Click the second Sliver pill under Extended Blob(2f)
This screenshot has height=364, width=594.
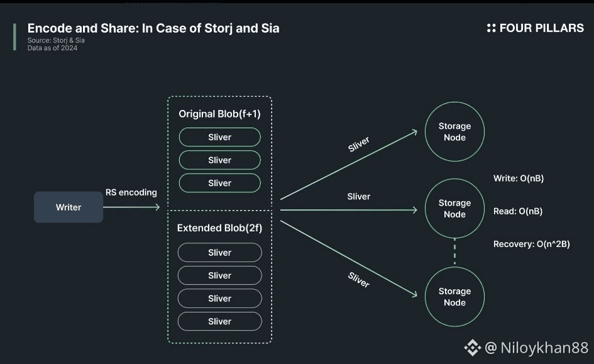pyautogui.click(x=220, y=276)
